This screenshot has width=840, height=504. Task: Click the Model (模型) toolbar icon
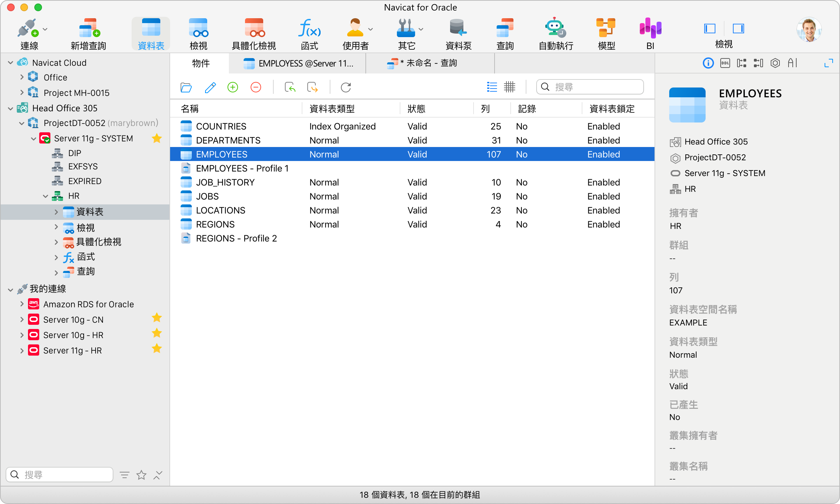pos(606,29)
